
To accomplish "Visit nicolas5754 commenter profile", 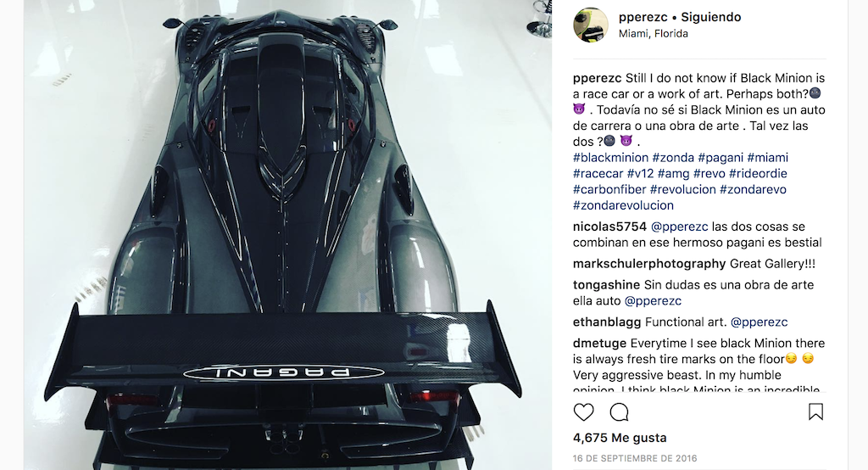I will coord(609,227).
